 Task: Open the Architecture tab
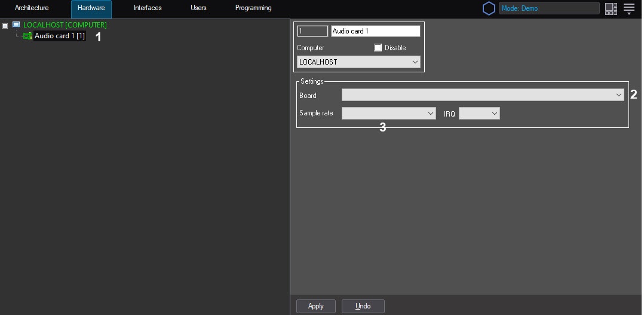[32, 8]
